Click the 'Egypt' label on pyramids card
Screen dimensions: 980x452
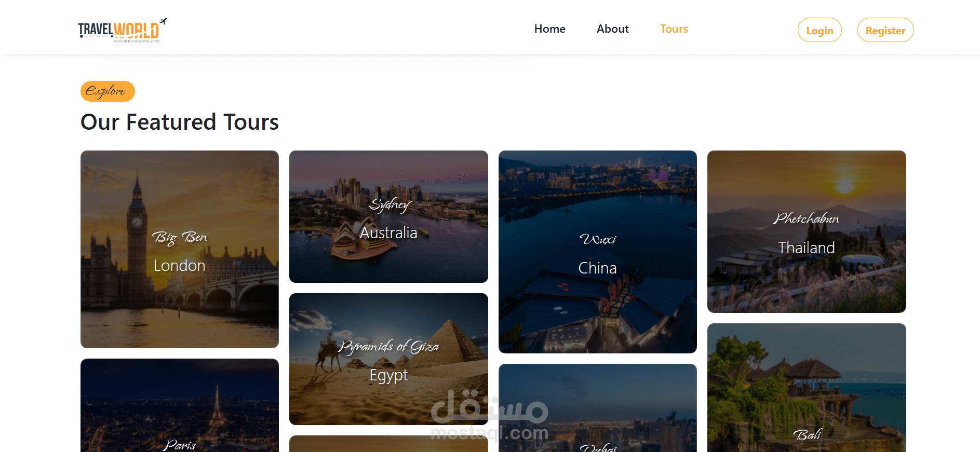click(388, 375)
